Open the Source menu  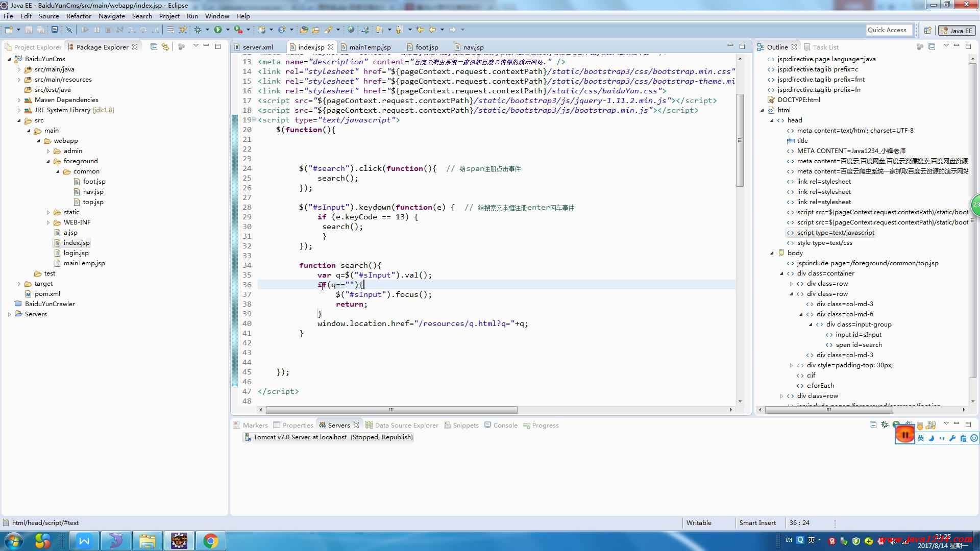tap(49, 16)
